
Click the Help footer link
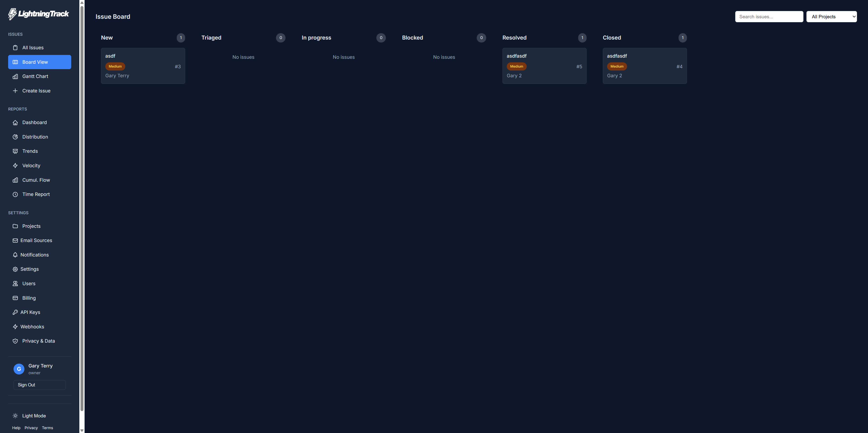[x=16, y=428]
